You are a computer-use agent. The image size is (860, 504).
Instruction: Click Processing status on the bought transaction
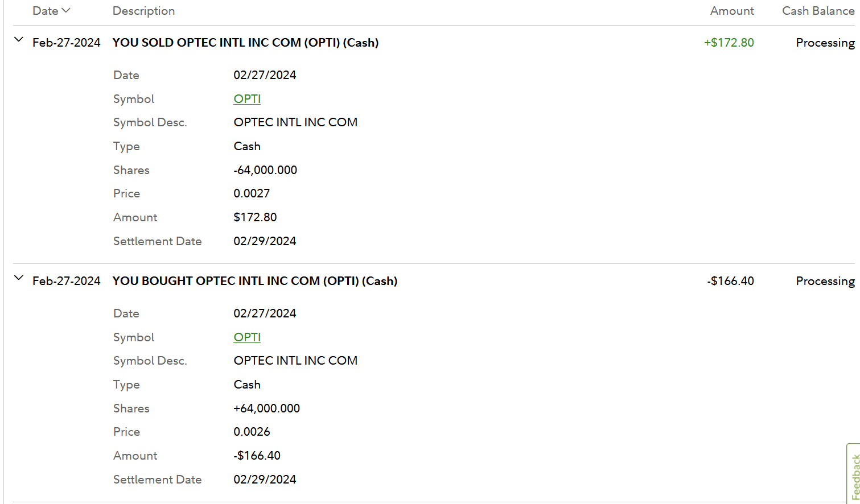[x=825, y=281]
